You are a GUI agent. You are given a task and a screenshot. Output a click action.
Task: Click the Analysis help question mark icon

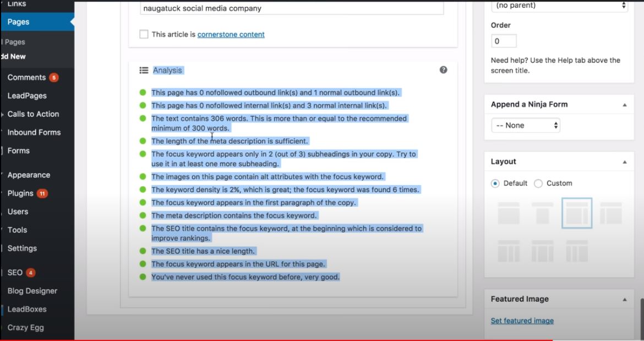pyautogui.click(x=444, y=70)
